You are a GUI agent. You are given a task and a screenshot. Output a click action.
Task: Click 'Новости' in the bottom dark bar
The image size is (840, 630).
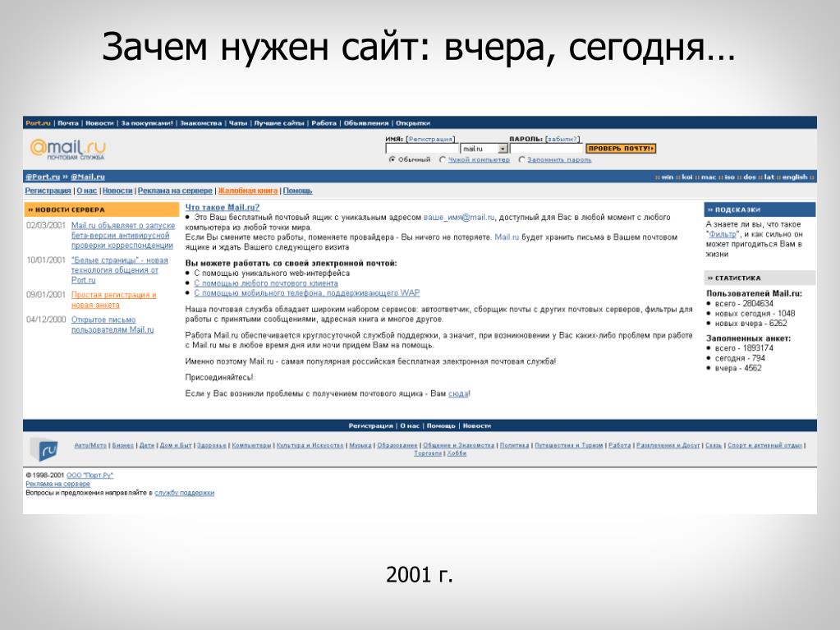click(x=477, y=426)
